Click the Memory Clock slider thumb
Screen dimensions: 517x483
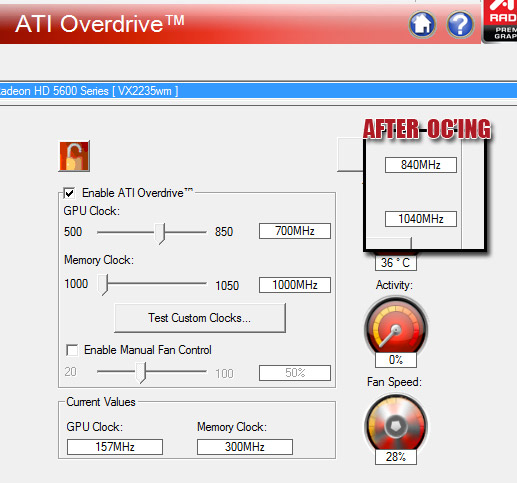click(x=103, y=285)
